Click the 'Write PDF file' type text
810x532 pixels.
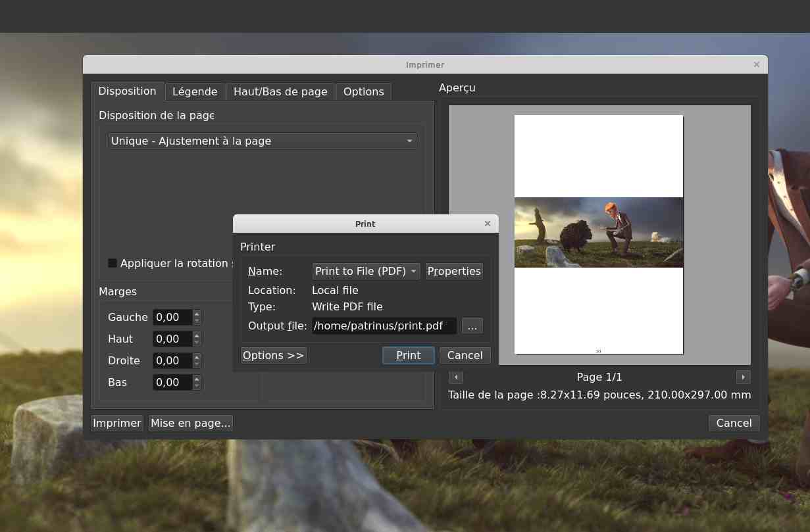tap(347, 306)
